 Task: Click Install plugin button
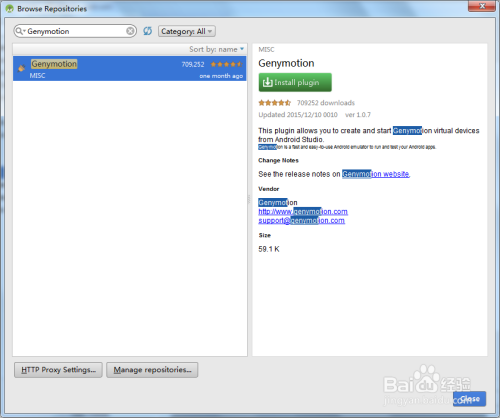click(295, 82)
